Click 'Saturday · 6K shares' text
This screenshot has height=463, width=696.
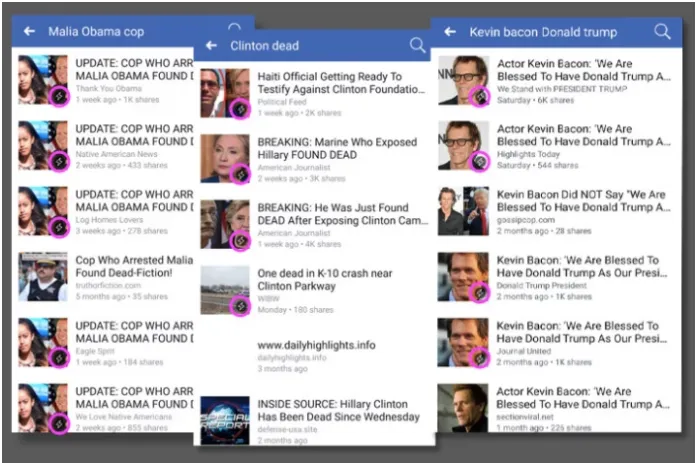coord(535,100)
